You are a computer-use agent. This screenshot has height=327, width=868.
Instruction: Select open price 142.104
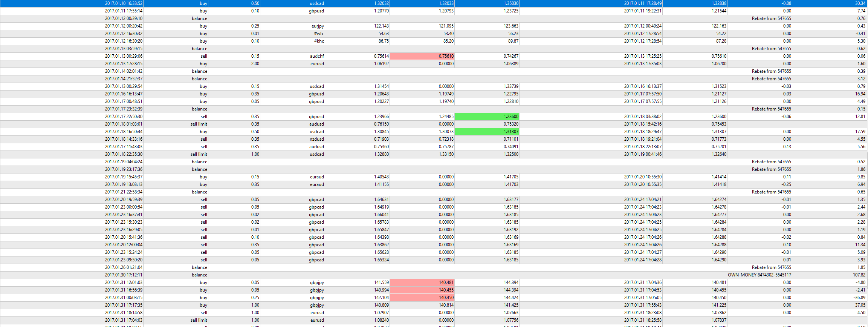[x=381, y=298]
